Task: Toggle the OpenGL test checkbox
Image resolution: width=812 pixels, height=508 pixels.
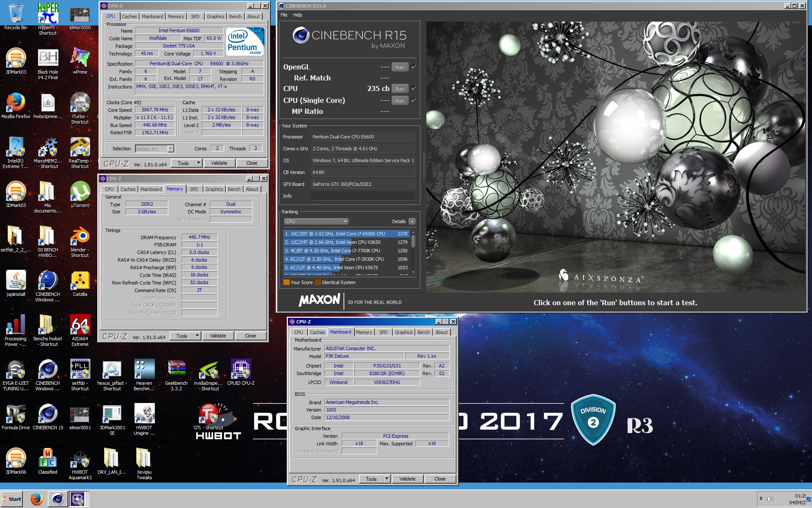Action: point(414,67)
